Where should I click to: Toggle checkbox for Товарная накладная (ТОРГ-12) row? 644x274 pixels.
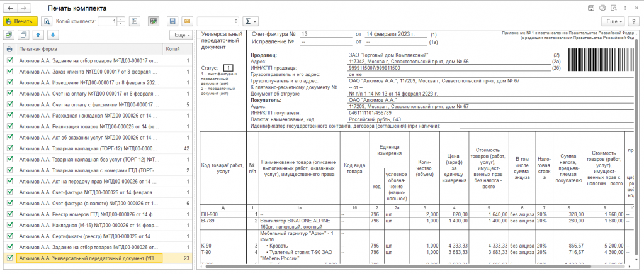[9, 148]
